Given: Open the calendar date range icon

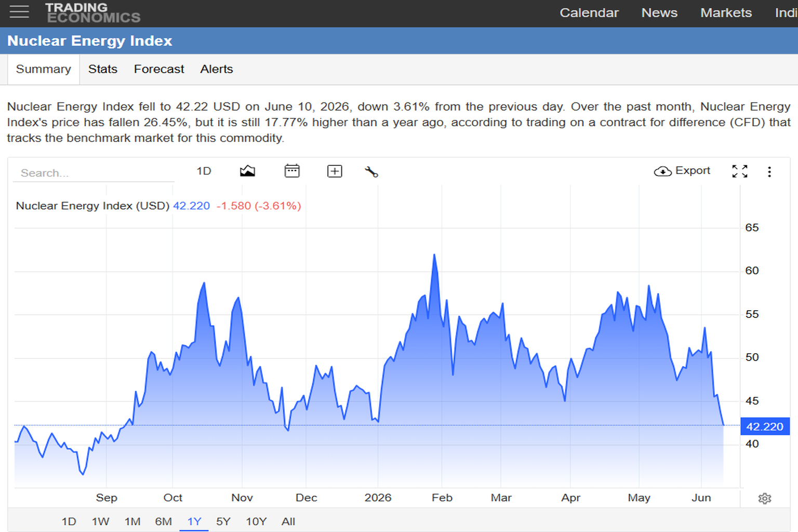Looking at the screenshot, I should point(292,171).
